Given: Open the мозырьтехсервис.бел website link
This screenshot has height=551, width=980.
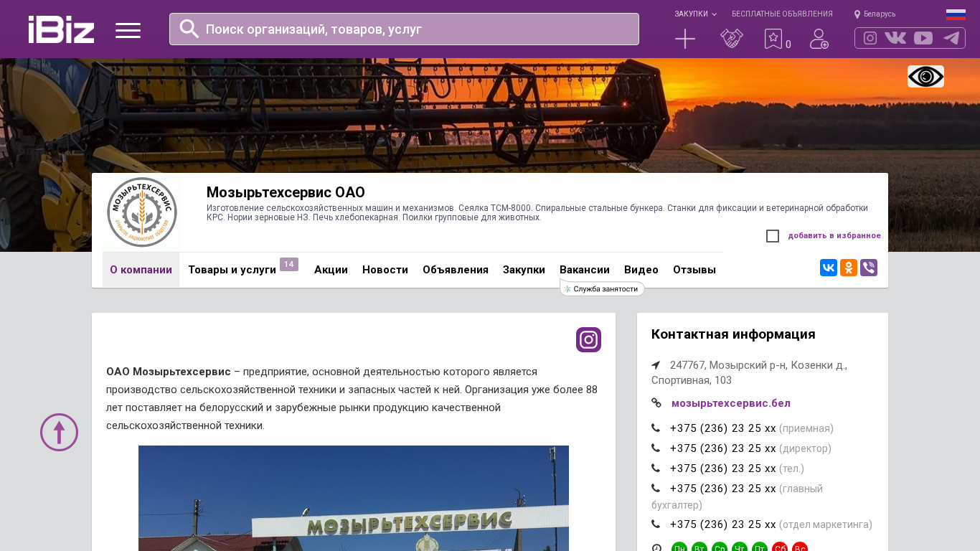Looking at the screenshot, I should click(731, 403).
